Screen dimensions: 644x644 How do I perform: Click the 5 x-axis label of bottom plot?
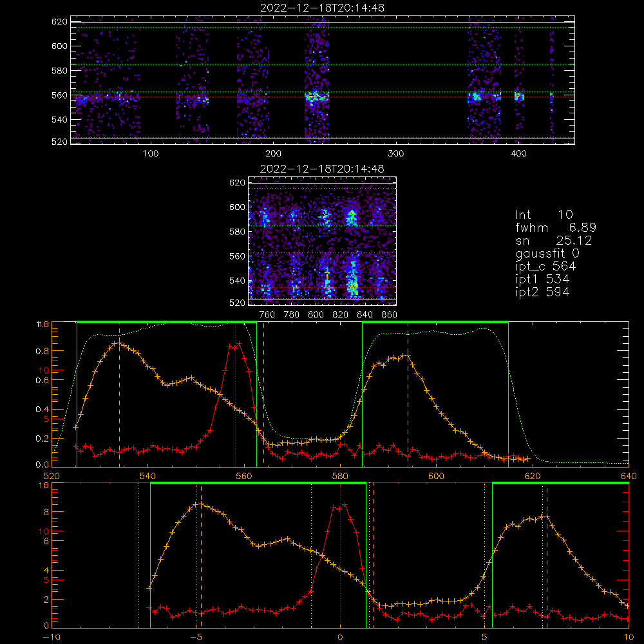click(x=484, y=638)
